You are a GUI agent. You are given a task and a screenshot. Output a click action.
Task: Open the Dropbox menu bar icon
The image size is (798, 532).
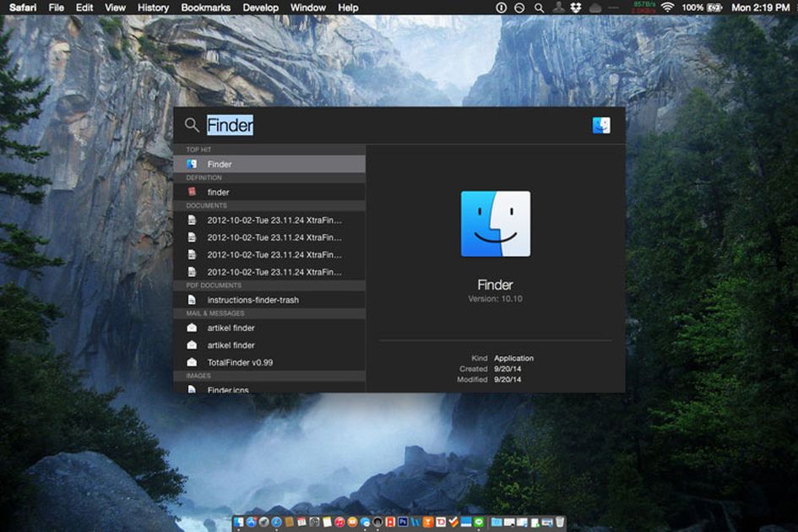576,8
